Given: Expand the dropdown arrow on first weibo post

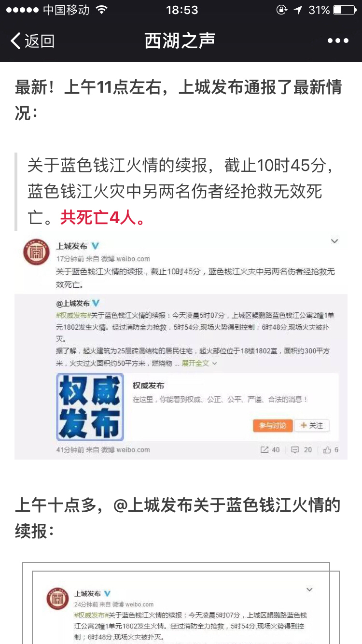Looking at the screenshot, I should point(334,241).
